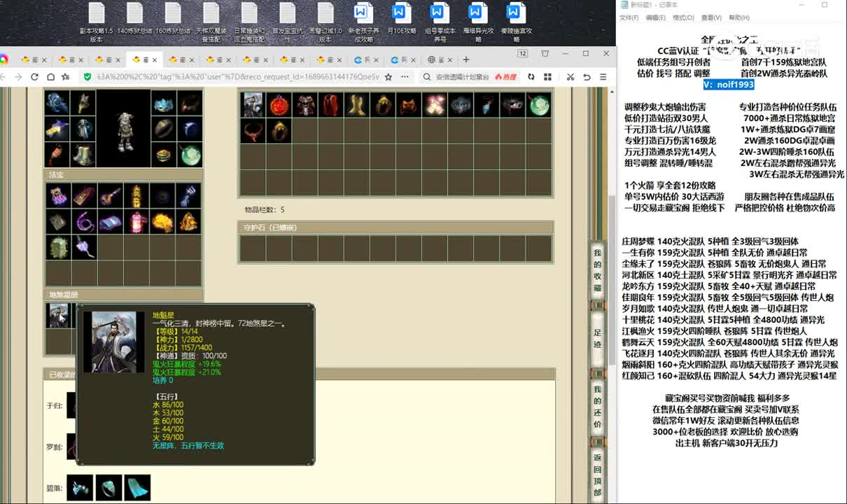This screenshot has height=504, width=847.
Task: Select the golden boots in inventory grid
Action: click(x=356, y=105)
